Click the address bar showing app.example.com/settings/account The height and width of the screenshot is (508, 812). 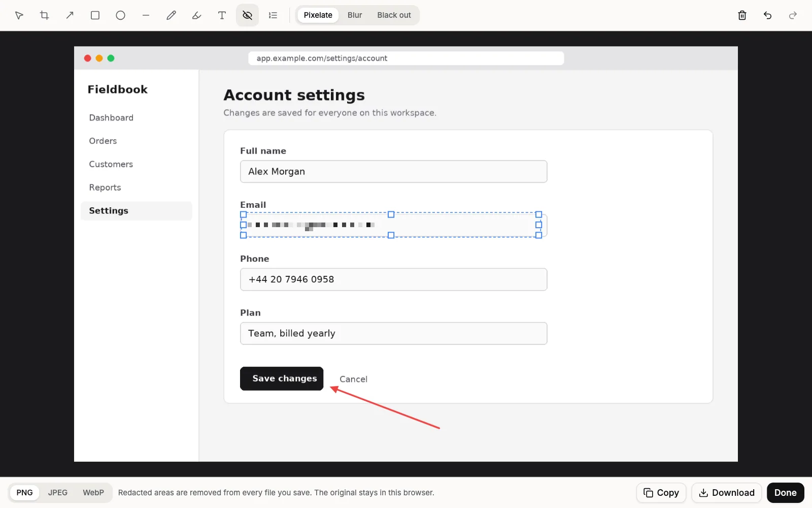406,58
